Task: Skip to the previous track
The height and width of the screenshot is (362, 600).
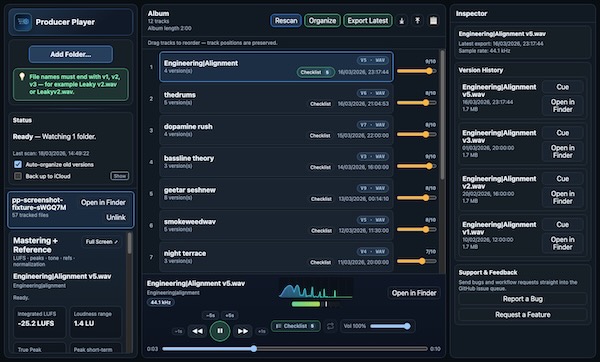Action: click(197, 331)
